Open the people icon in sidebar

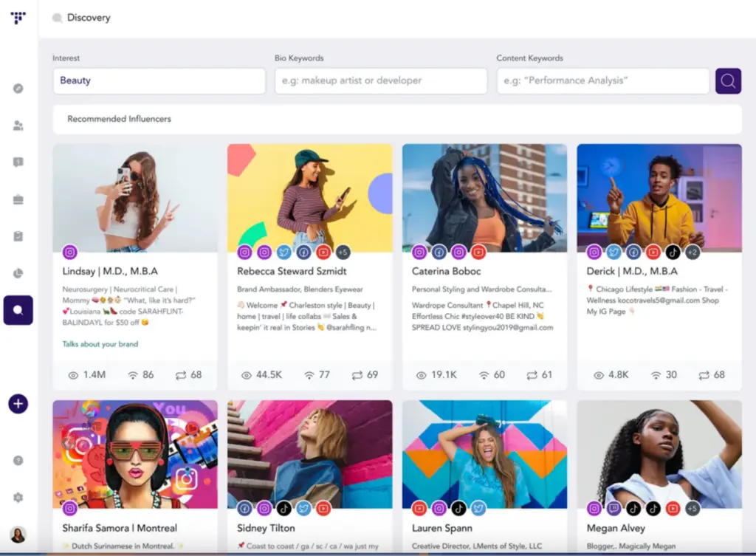(18, 126)
